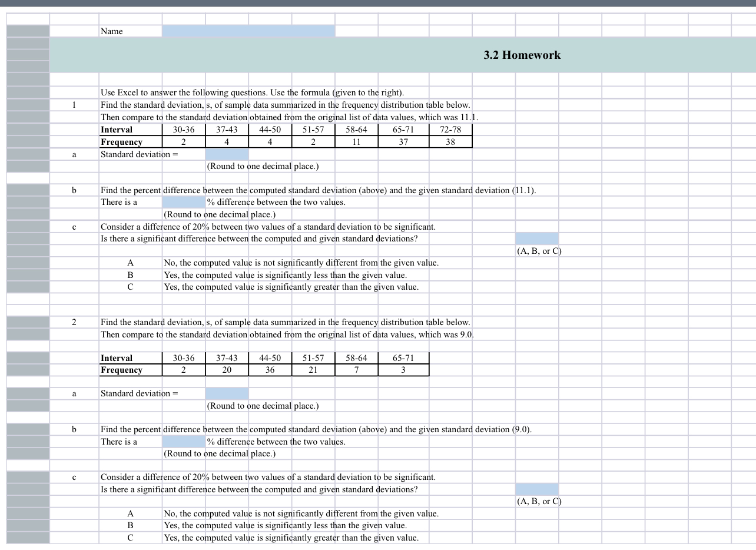
Task: Click the Standard deviation answer cell for question 2a
Action: point(226,393)
